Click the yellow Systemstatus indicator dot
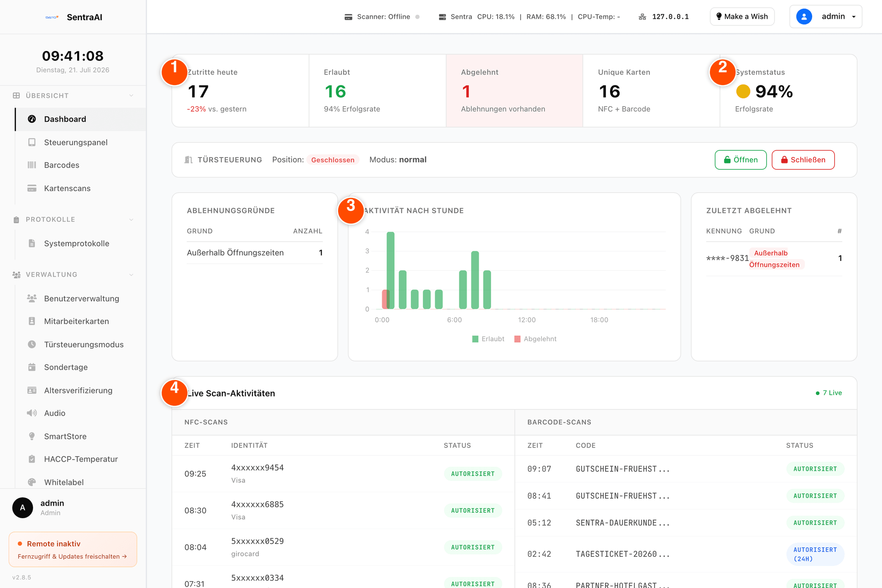 click(x=743, y=91)
